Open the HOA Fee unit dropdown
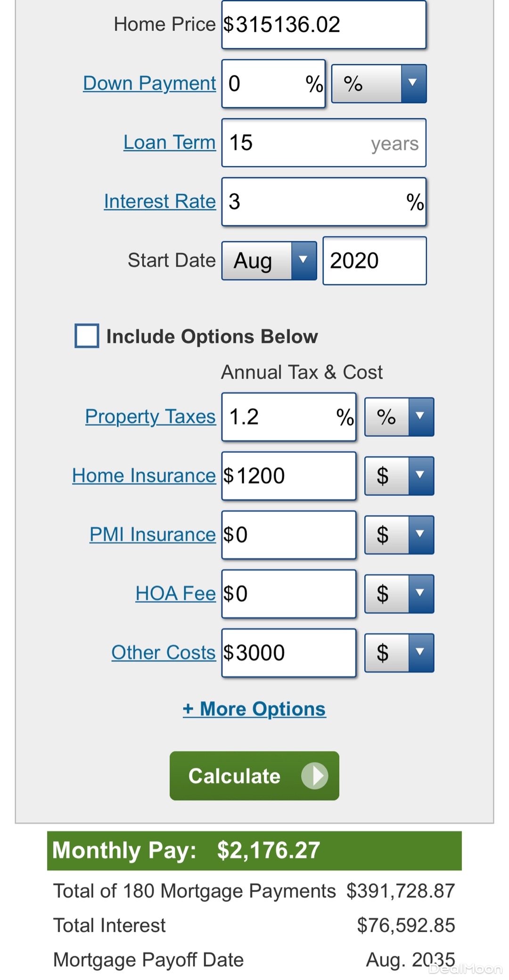Viewport: 509px width, 980px height. pyautogui.click(x=399, y=593)
